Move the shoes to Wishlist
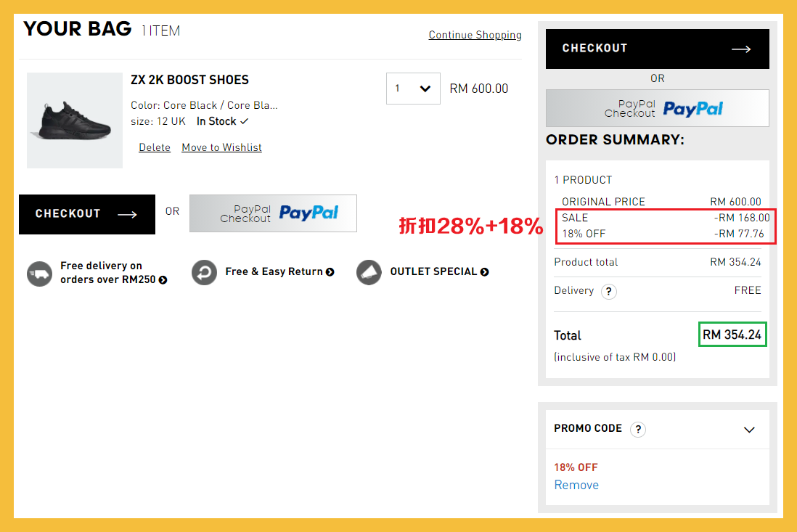The width and height of the screenshot is (797, 532). coord(221,147)
